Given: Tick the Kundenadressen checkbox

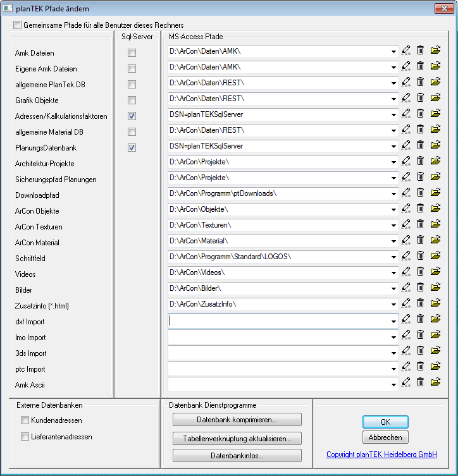Looking at the screenshot, I should point(25,420).
